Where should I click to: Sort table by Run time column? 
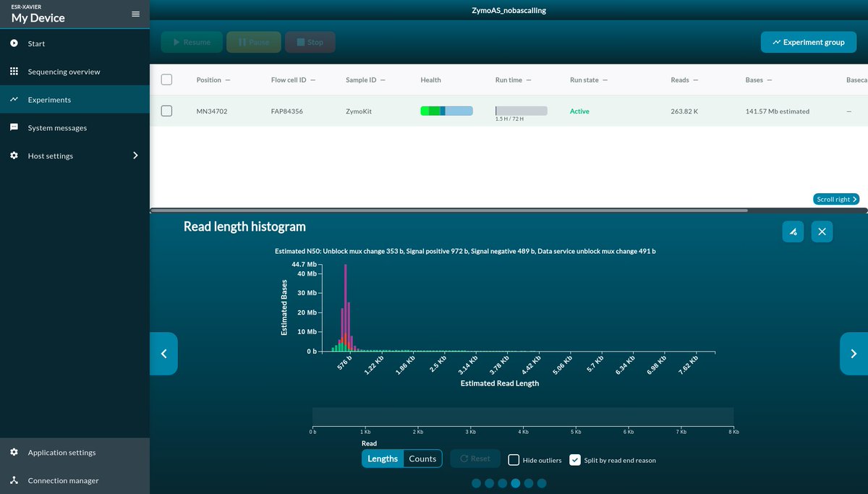point(513,80)
